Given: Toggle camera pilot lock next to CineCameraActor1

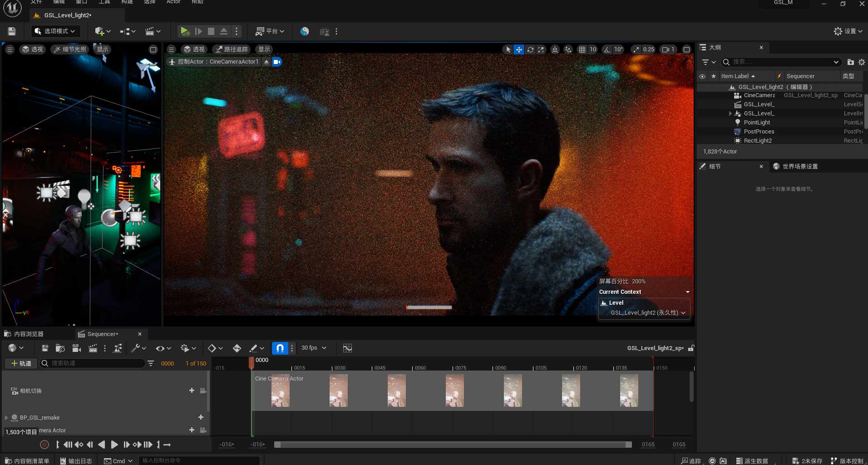Looking at the screenshot, I should pyautogui.click(x=277, y=62).
